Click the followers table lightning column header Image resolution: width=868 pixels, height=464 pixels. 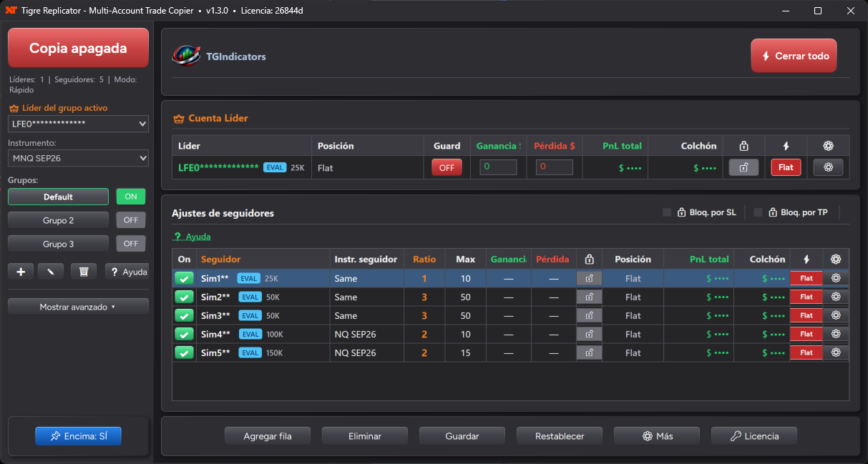pos(806,259)
